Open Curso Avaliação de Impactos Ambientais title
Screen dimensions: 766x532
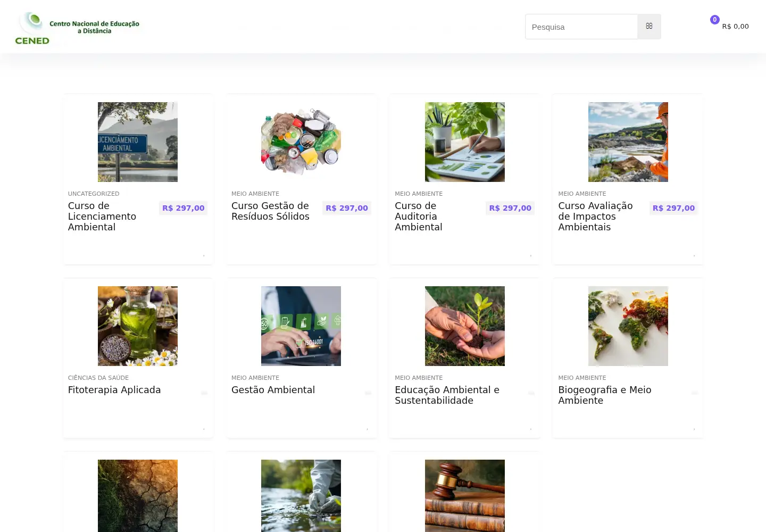595,217
